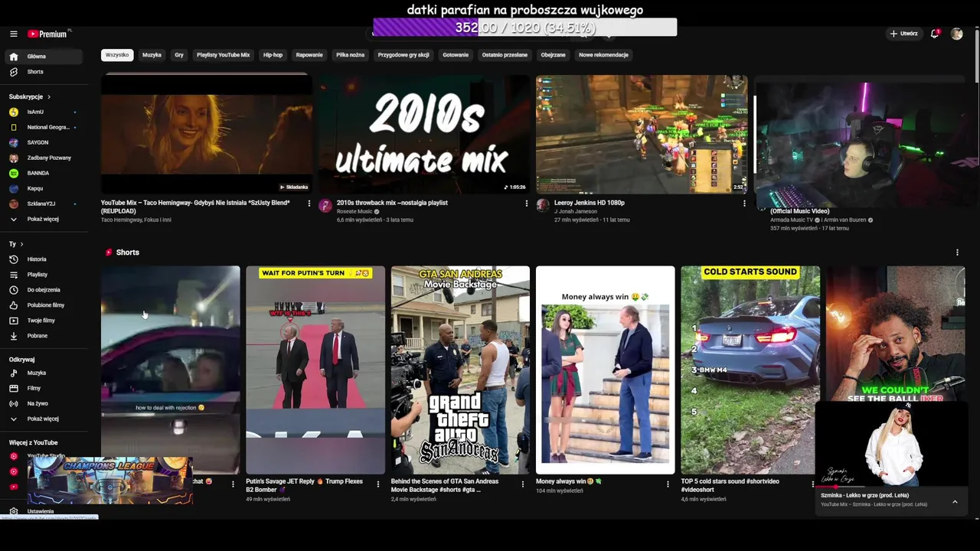Viewport: 980px width, 551px height.
Task: Open options for TOP 5 cold starts short
Action: tap(812, 484)
